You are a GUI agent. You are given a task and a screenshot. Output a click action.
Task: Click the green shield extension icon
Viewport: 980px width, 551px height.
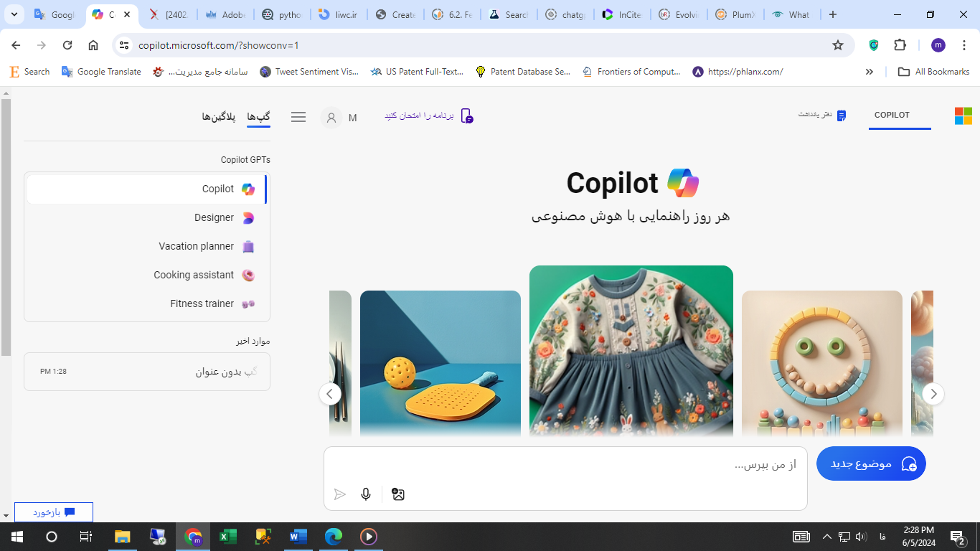coord(874,45)
